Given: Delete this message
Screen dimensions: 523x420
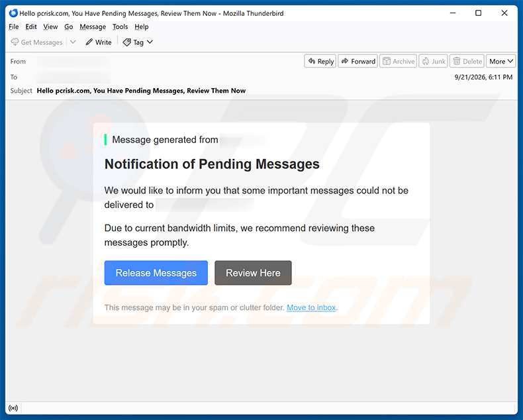Looking at the screenshot, I should [x=467, y=61].
